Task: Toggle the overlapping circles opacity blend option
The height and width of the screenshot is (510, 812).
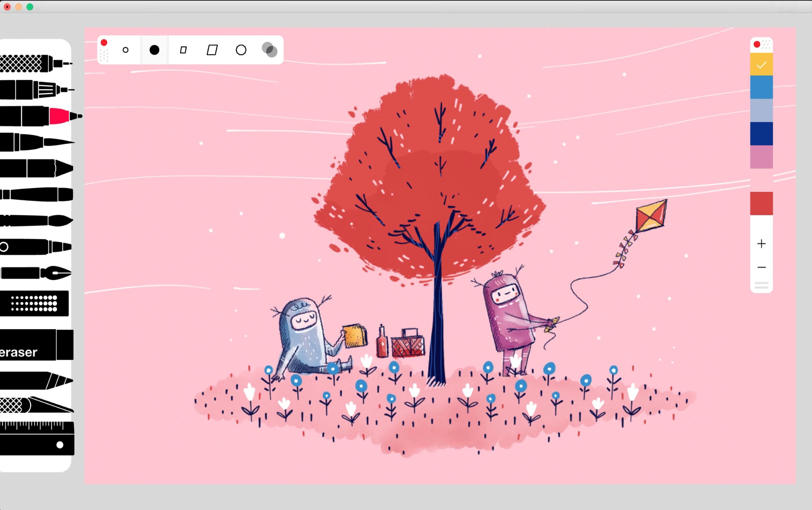Action: (x=270, y=50)
